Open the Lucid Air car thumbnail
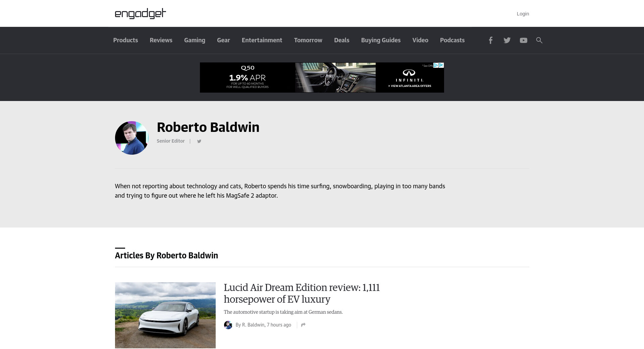The height and width of the screenshot is (349, 644). [165, 315]
